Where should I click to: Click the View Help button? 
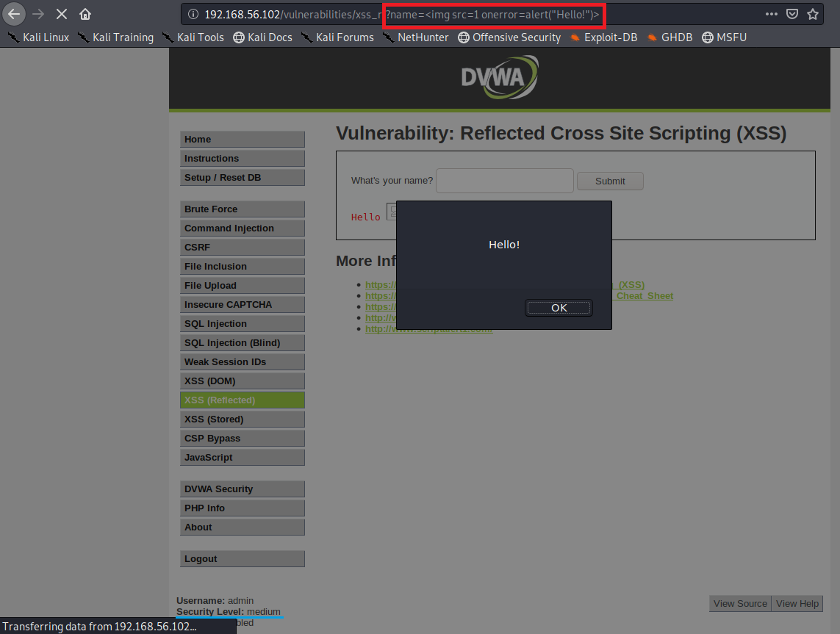click(797, 603)
